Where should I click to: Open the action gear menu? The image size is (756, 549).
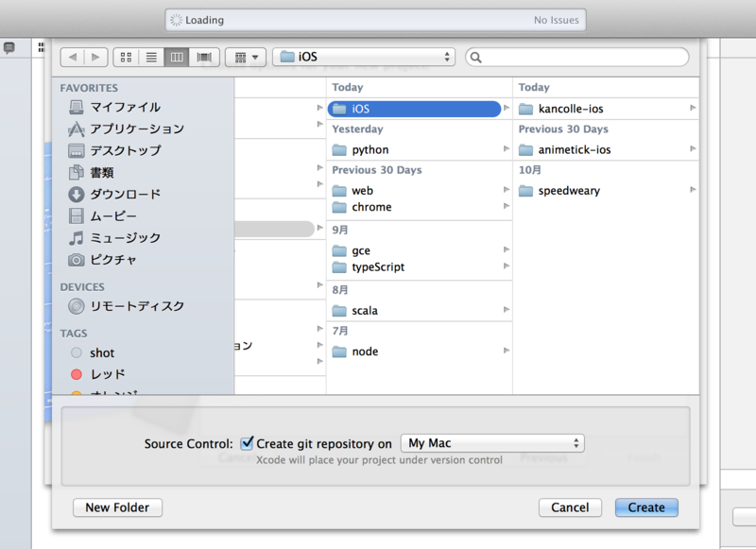[245, 57]
